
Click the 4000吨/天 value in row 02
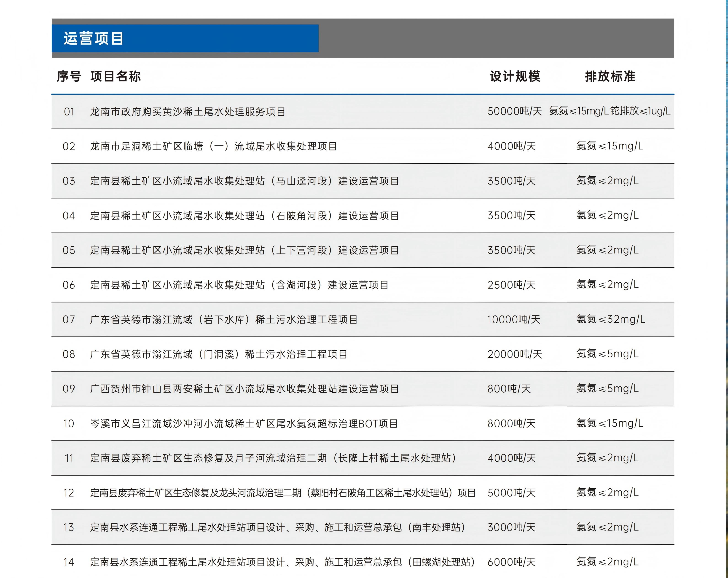coord(512,146)
